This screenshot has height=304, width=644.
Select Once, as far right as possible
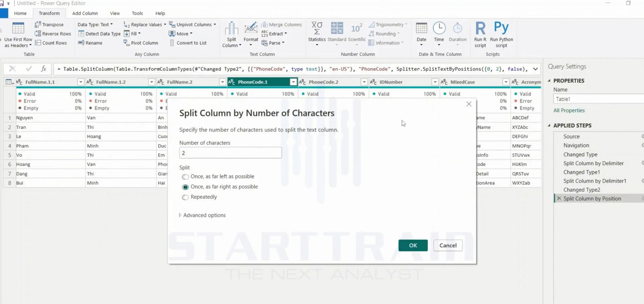click(x=185, y=187)
